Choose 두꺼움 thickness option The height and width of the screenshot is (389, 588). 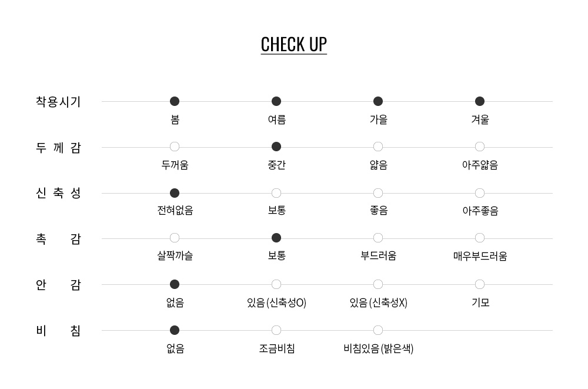tap(175, 147)
